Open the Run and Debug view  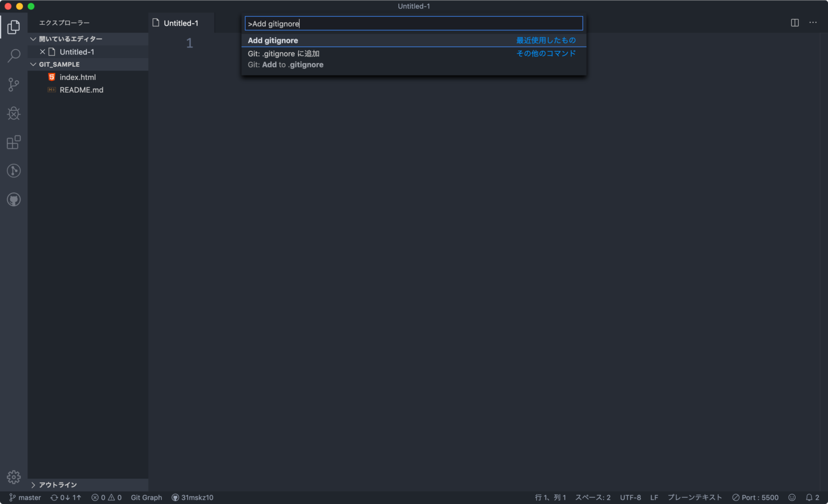coord(13,113)
